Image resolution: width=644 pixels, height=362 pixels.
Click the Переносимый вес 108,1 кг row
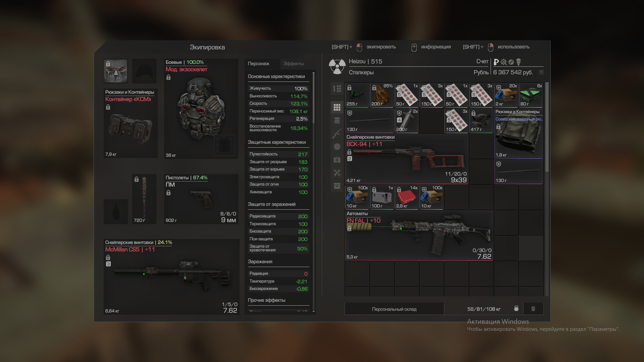tap(278, 111)
